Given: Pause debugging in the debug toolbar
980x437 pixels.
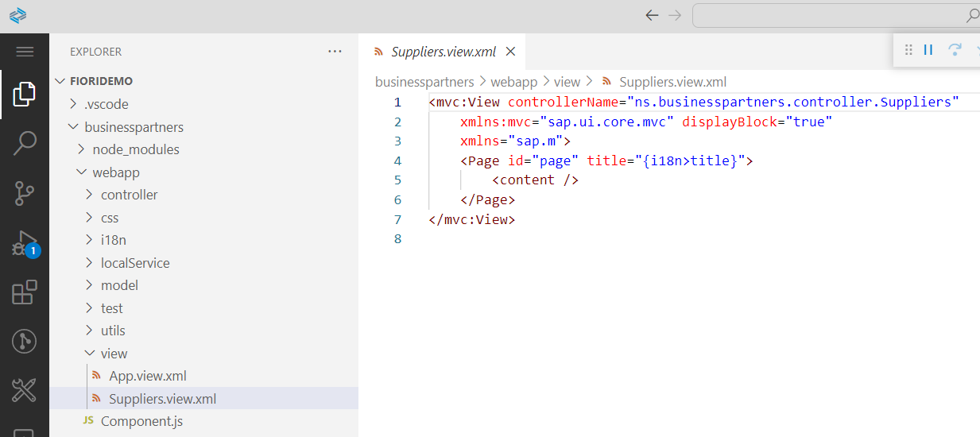Looking at the screenshot, I should [928, 50].
